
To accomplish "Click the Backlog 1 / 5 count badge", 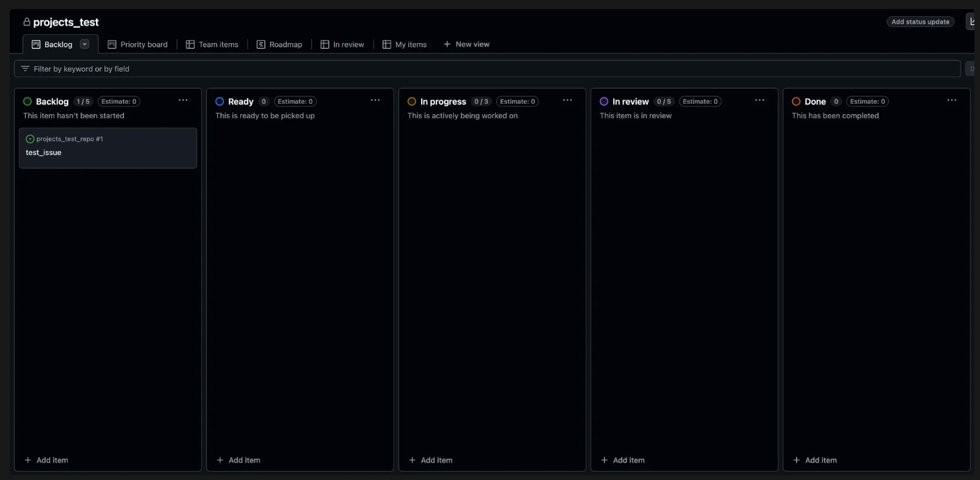I will coord(83,102).
